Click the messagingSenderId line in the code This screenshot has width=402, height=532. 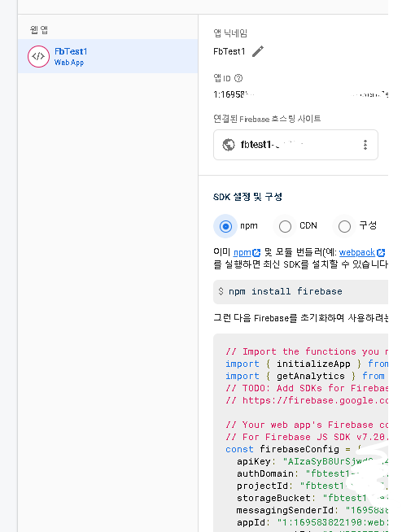tap(312, 510)
